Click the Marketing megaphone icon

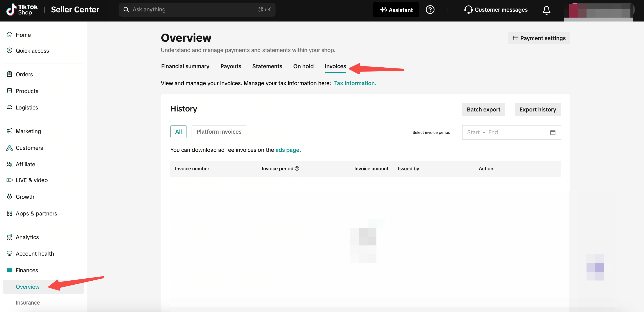(x=9, y=131)
